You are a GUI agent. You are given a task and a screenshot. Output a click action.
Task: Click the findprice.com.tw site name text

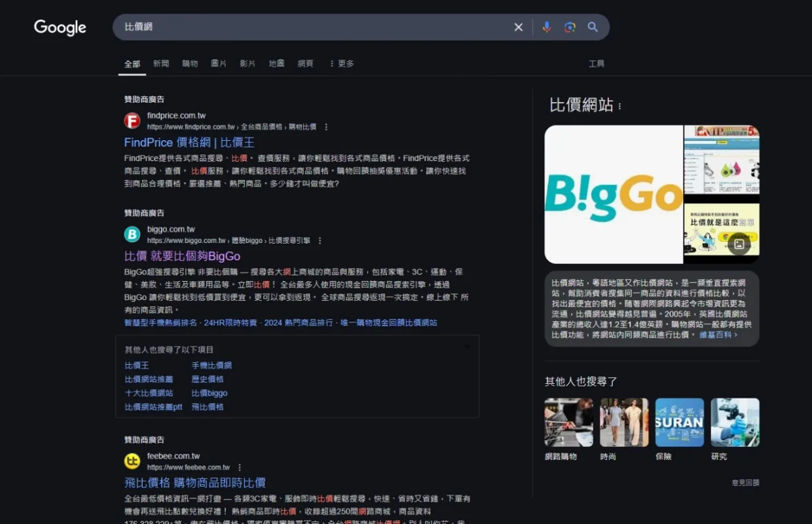176,115
